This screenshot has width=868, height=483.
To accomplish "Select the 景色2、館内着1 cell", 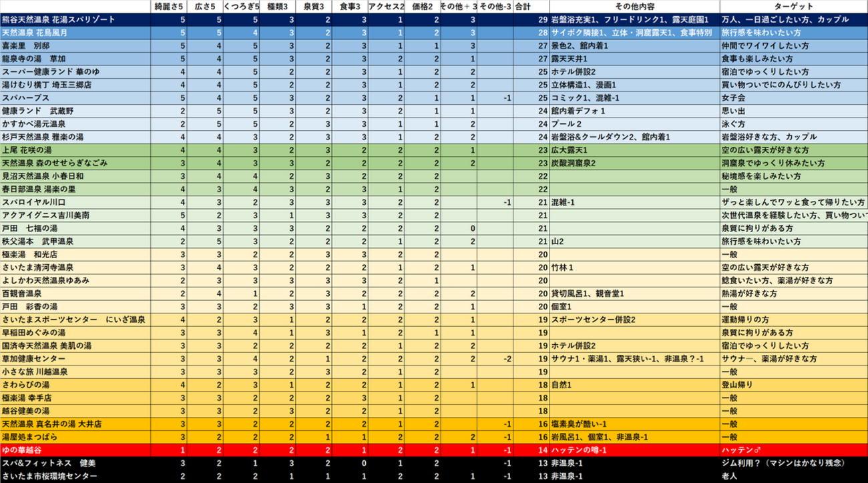I will [x=634, y=46].
